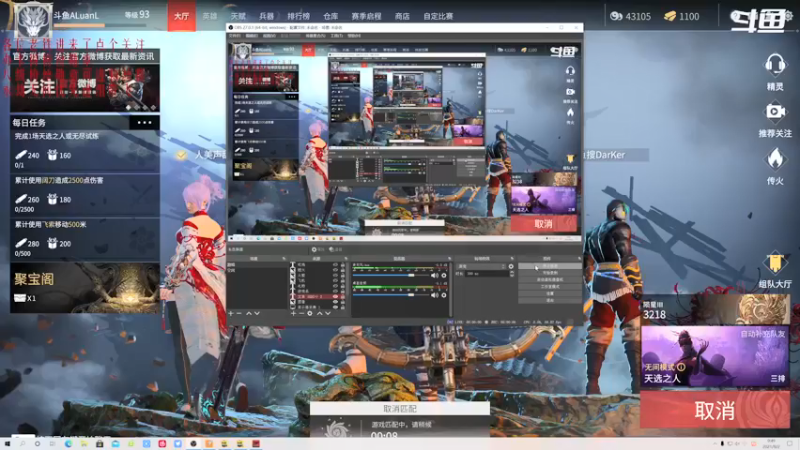Open 设置 from OBS controls
The width and height of the screenshot is (800, 450).
click(x=549, y=294)
